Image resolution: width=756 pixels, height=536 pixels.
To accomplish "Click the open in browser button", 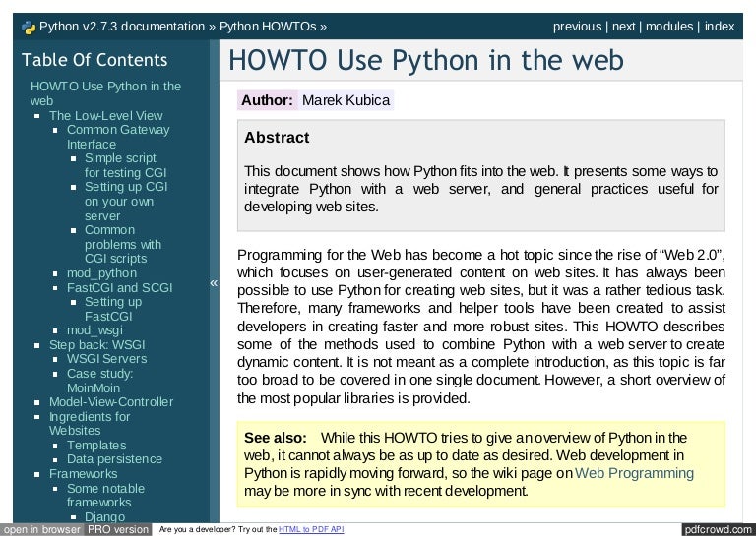I will [40, 529].
